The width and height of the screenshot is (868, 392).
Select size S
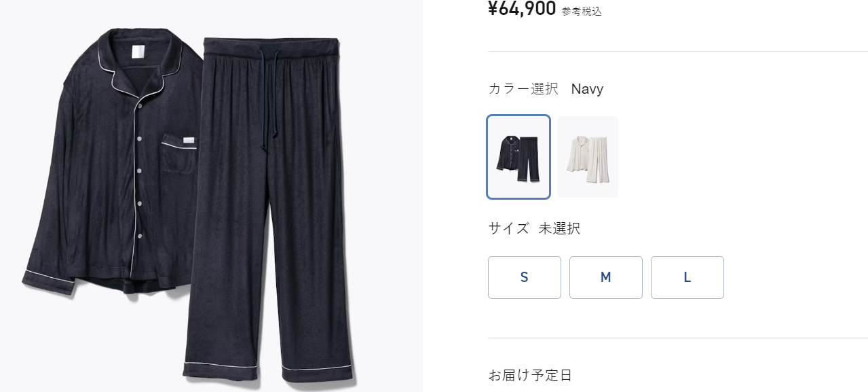point(525,277)
